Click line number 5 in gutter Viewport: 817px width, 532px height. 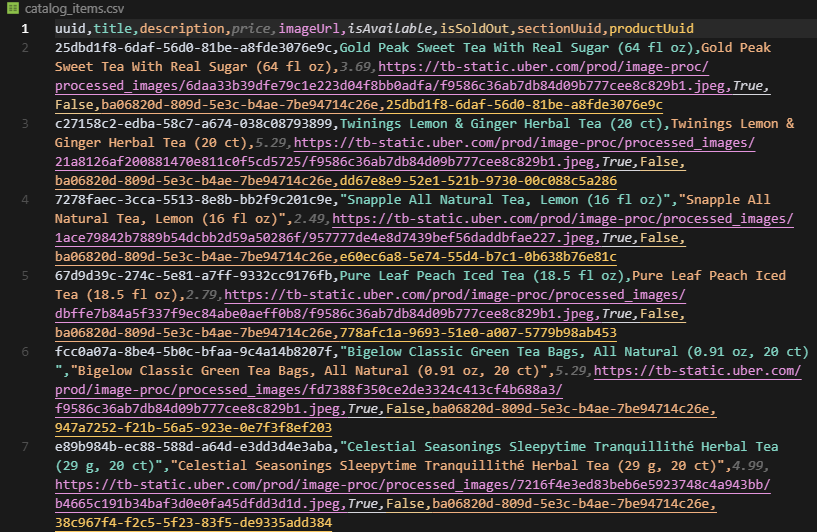(25, 276)
